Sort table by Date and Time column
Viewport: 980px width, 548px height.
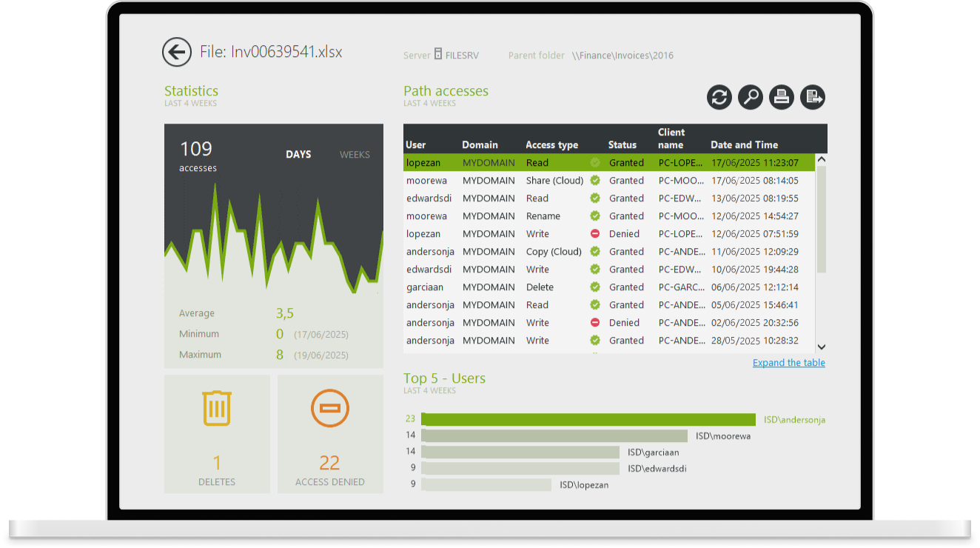744,145
